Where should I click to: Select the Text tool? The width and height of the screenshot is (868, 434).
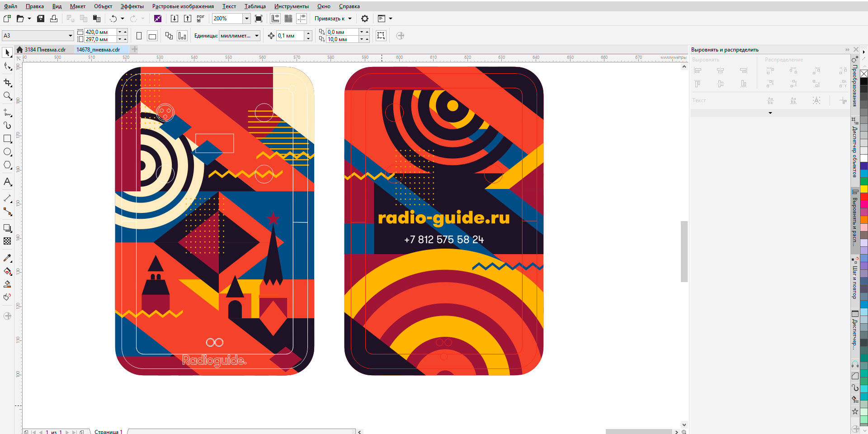tap(7, 182)
